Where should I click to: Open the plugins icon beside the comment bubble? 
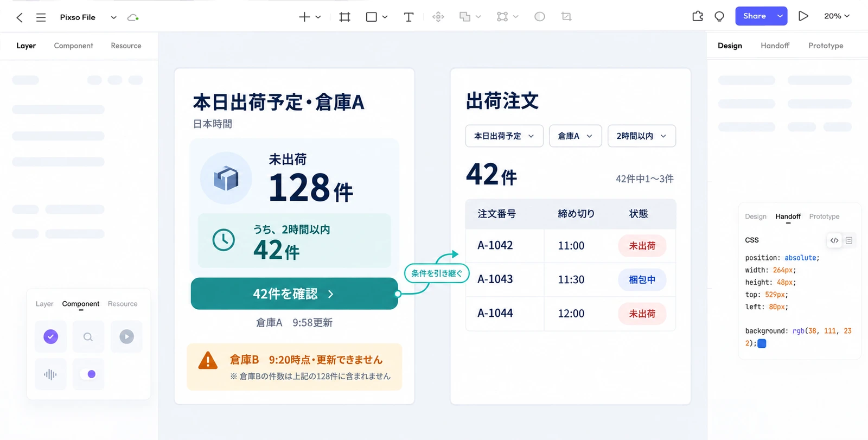(x=698, y=16)
